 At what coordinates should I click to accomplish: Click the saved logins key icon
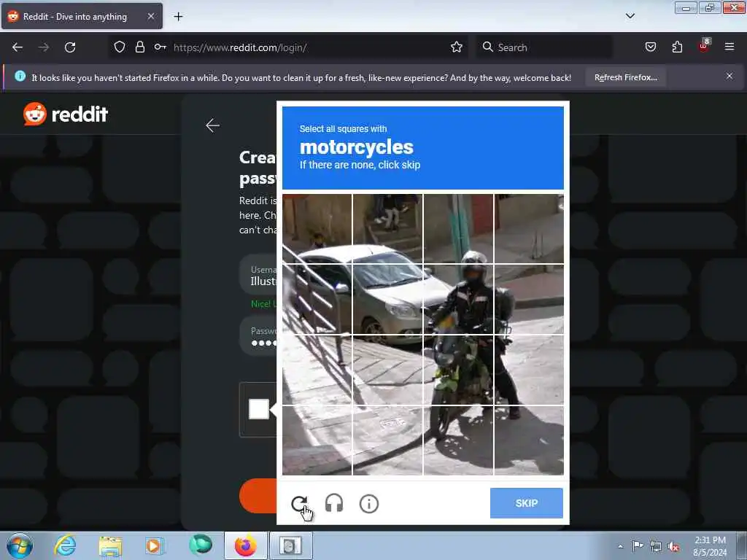pos(160,47)
